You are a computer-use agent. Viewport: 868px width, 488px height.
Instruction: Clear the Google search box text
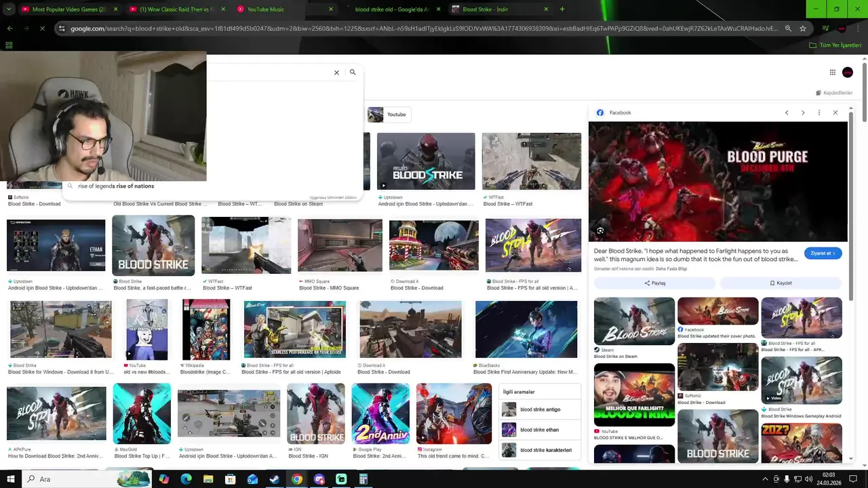coord(336,73)
